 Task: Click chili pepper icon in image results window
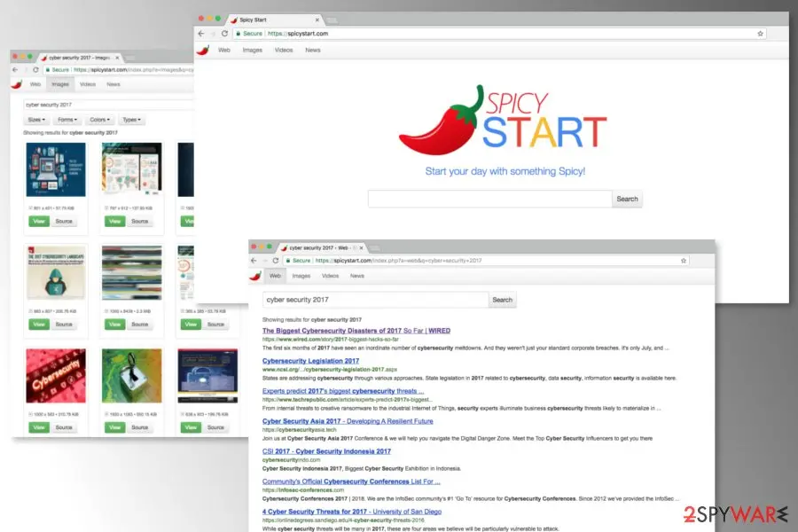16,84
